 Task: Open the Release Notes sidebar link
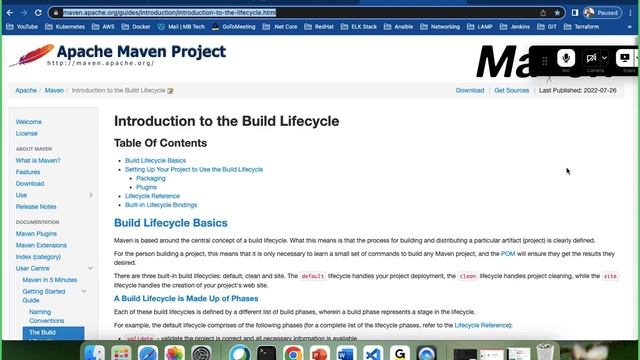(x=36, y=207)
